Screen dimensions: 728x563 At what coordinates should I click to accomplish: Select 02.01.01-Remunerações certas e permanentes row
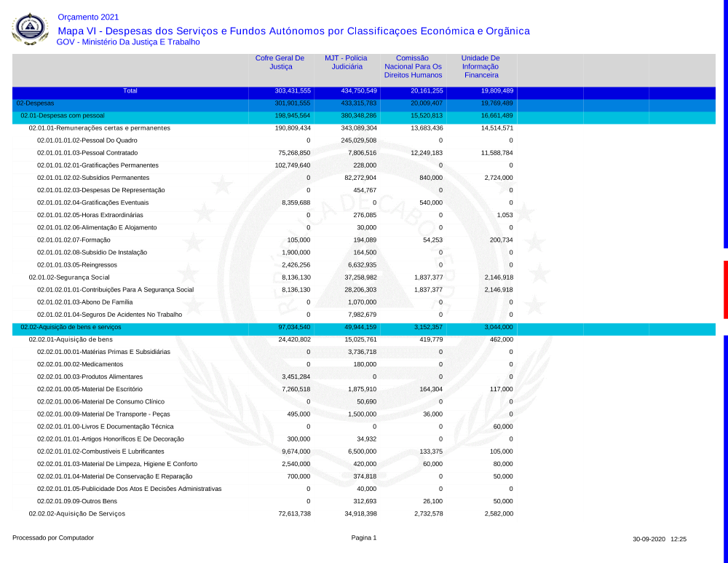99,128
